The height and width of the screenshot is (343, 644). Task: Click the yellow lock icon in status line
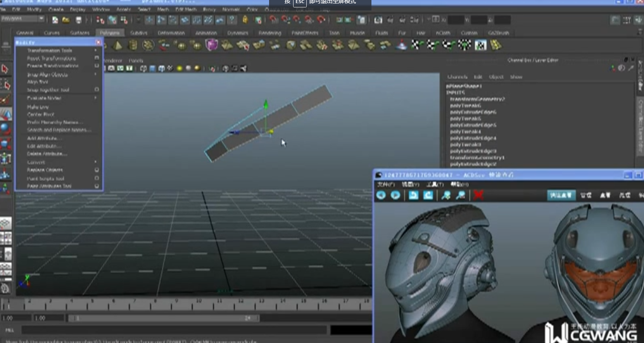click(x=245, y=19)
